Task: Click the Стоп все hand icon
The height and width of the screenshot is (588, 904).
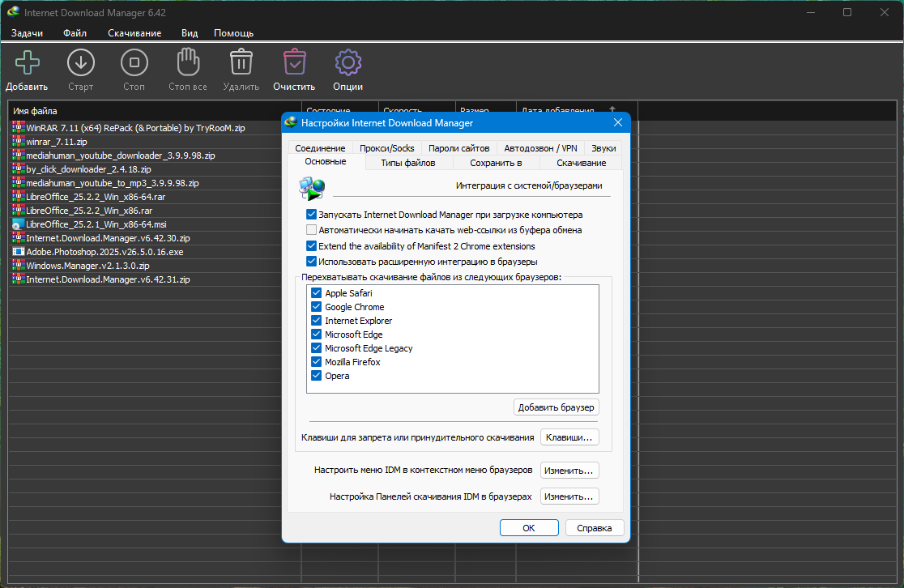Action: click(188, 62)
